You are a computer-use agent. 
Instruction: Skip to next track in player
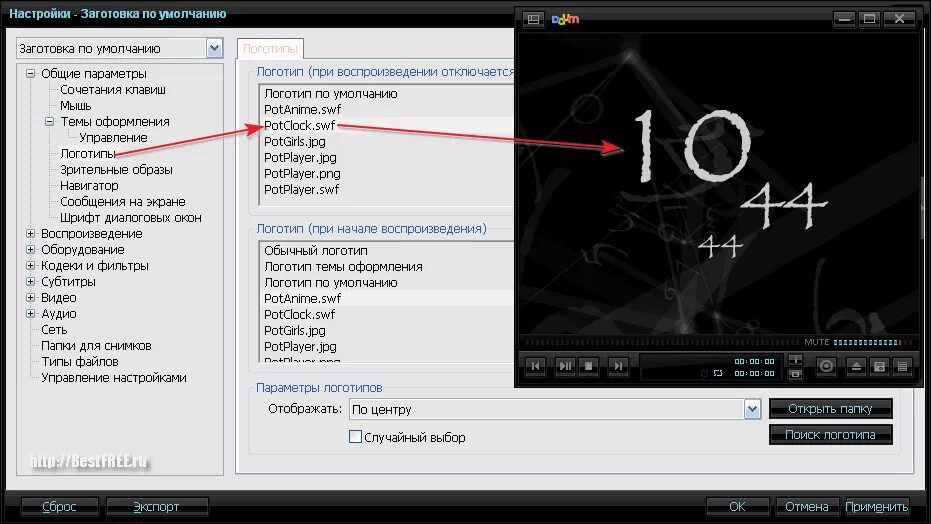point(618,366)
